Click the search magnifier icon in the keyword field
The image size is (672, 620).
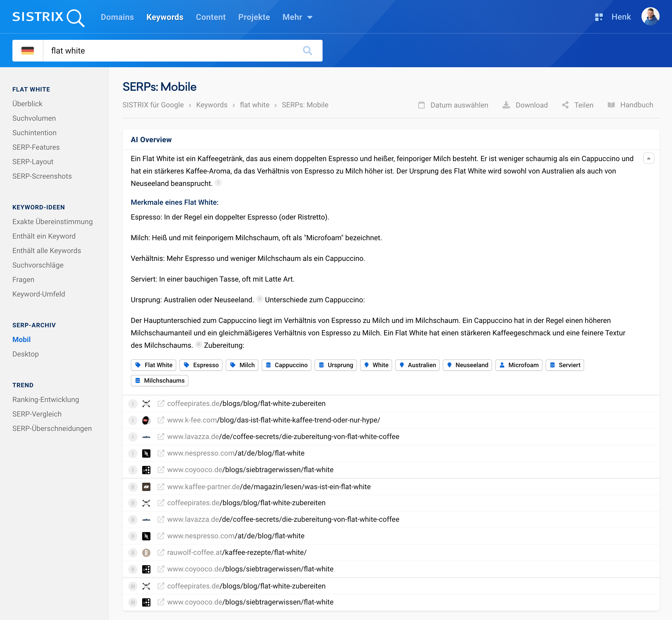(x=307, y=51)
